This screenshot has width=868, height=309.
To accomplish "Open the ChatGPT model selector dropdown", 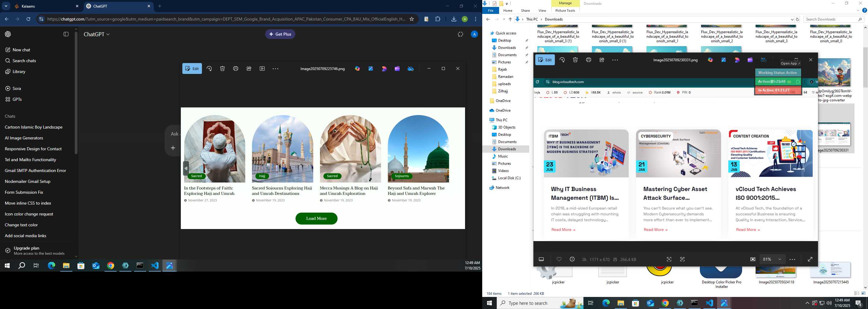I will [97, 34].
